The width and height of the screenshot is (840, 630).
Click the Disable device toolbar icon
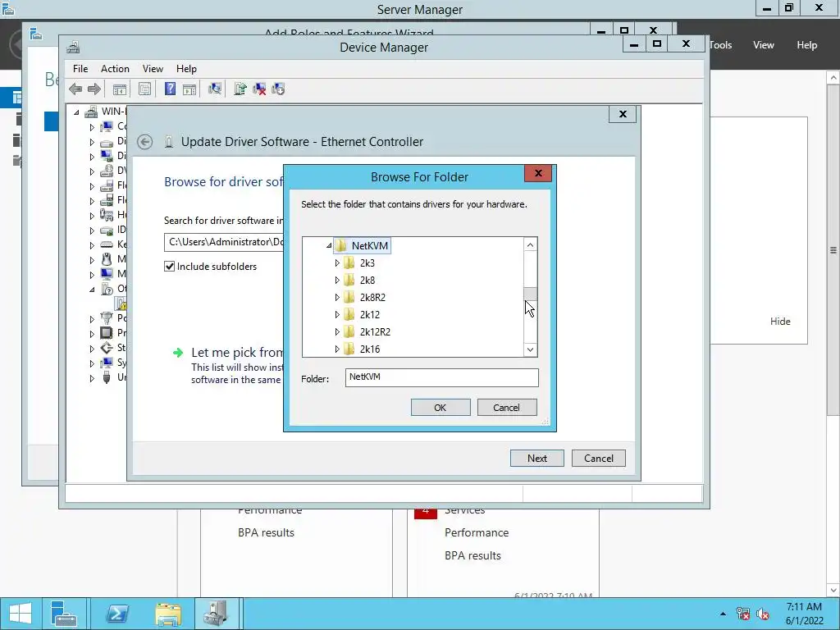pyautogui.click(x=278, y=89)
